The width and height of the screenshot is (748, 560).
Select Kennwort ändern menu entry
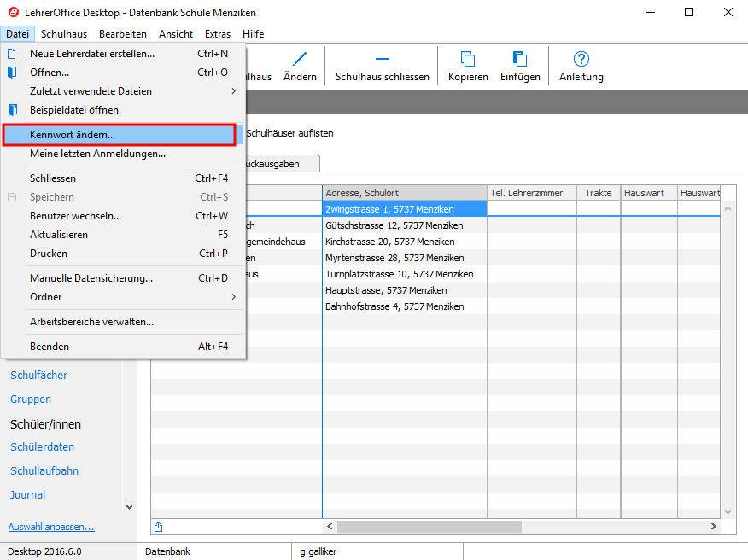point(73,135)
